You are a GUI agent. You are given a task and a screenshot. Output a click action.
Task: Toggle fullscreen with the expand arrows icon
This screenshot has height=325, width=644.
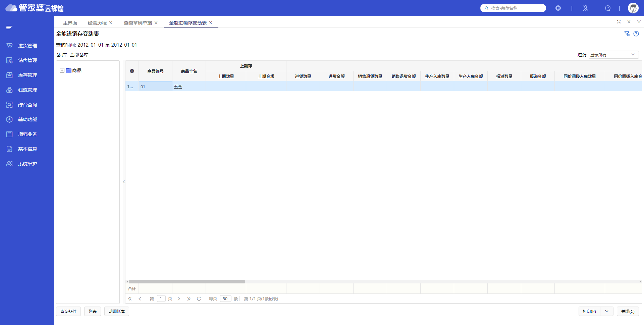coord(619,22)
